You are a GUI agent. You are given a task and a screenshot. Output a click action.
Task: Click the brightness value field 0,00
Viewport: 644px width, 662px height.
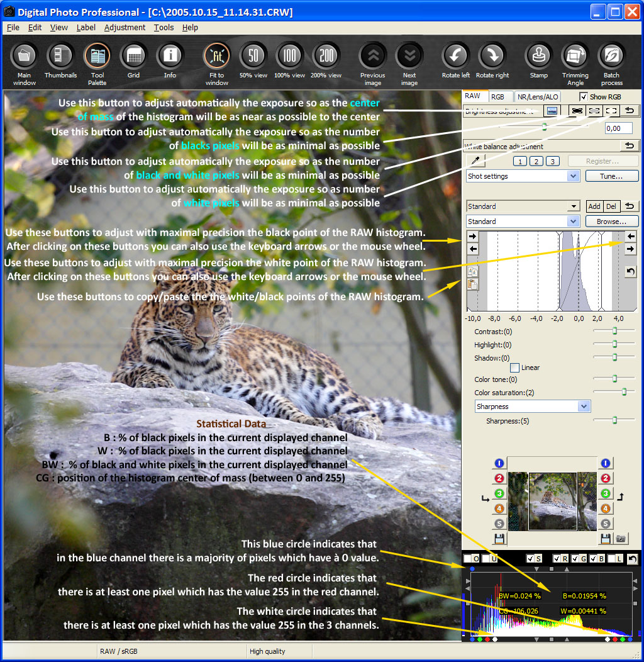[x=619, y=128]
